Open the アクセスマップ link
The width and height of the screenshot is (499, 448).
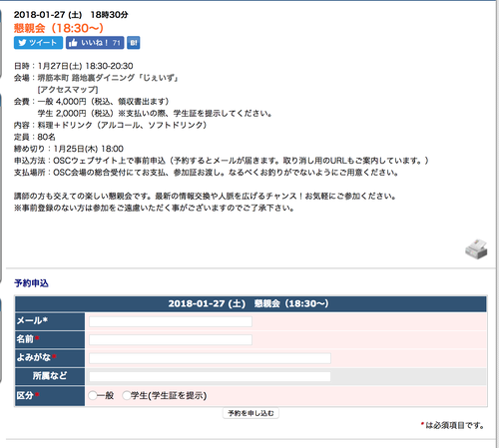tap(68, 90)
